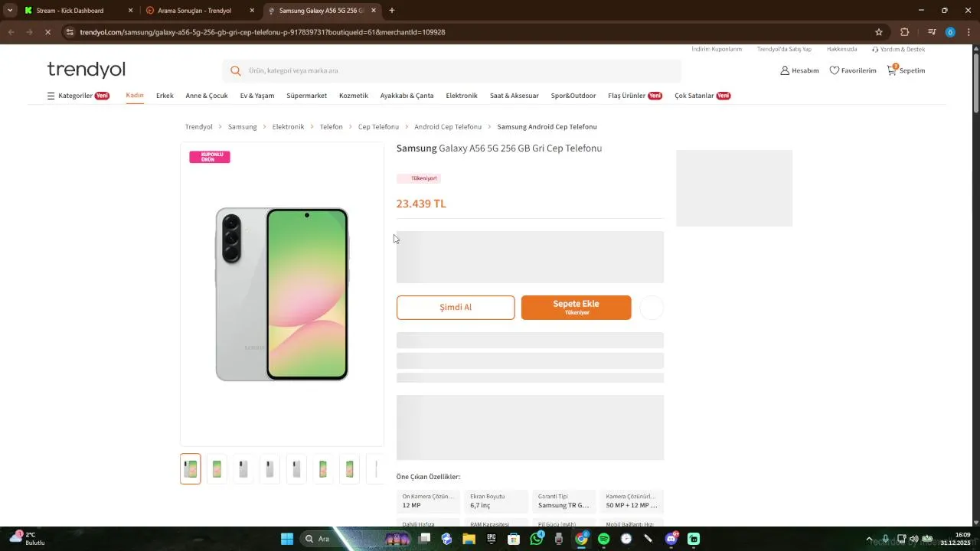
Task: Switch to the Arama Sonuçları - Trendyol tab
Action: 194,11
